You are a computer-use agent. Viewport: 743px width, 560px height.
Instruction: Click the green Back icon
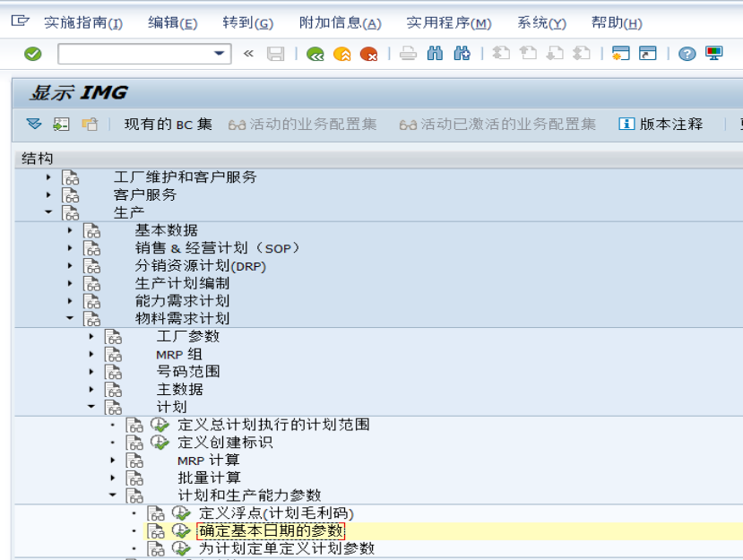click(315, 54)
